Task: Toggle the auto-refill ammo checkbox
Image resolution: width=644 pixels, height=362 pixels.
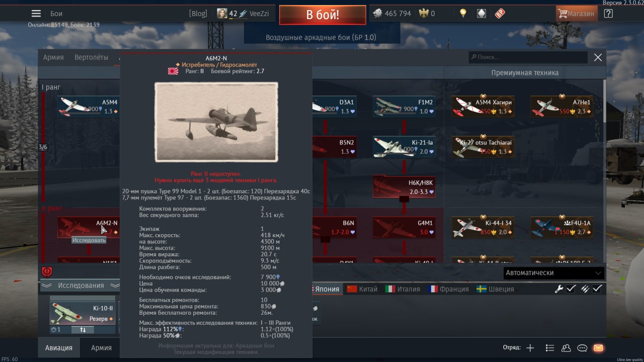Action: pos(597,288)
